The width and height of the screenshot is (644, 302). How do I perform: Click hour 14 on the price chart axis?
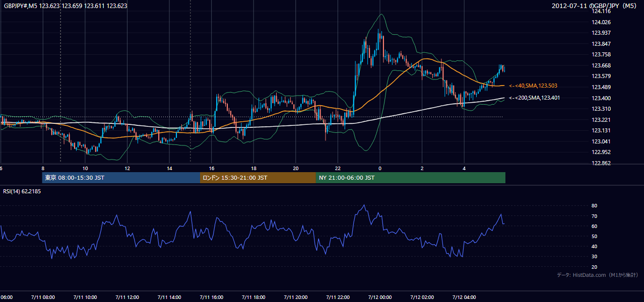[x=169, y=169]
